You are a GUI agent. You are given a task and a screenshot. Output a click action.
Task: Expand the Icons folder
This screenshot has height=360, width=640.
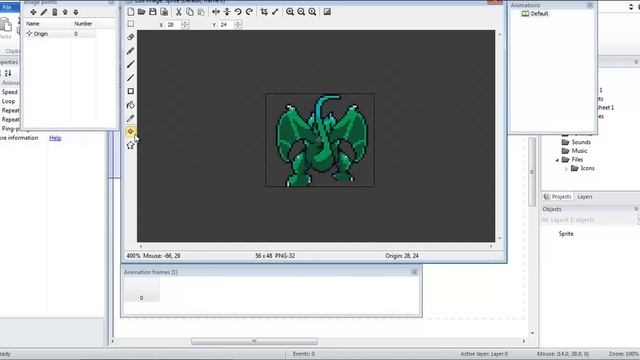567,168
